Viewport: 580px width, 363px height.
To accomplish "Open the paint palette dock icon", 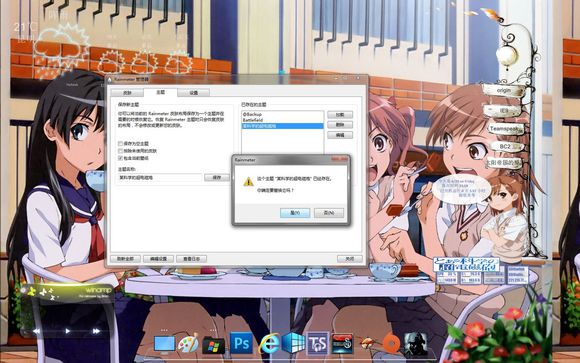I will (188, 344).
